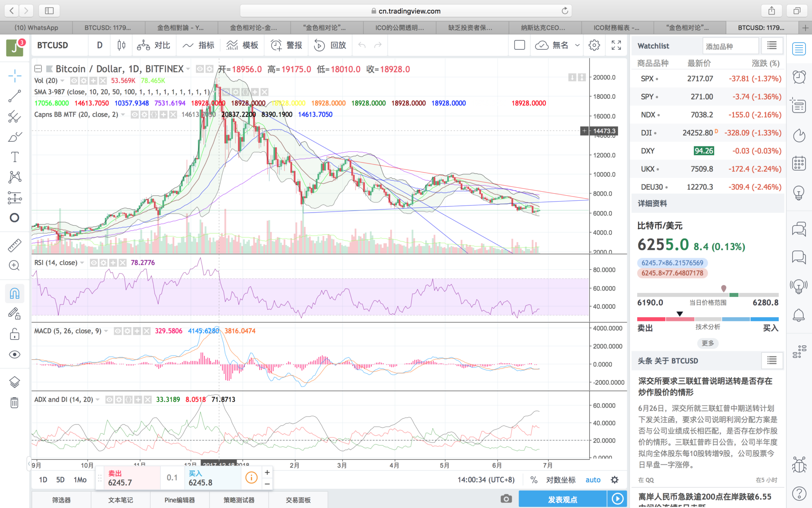
Task: Expand Capns BB MTF indicator dropdown arrow
Action: pos(123,115)
